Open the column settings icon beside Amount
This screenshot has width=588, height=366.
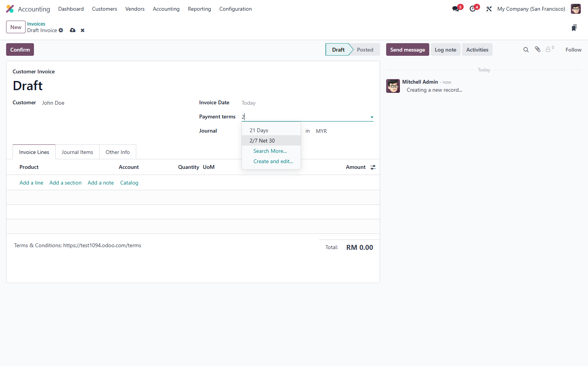(x=373, y=167)
